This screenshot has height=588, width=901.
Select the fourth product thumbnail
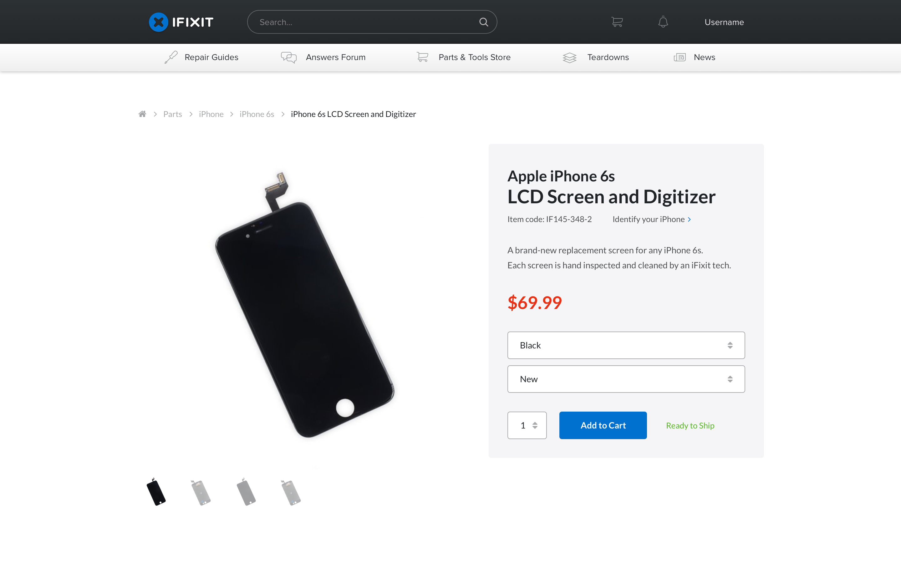pyautogui.click(x=291, y=492)
